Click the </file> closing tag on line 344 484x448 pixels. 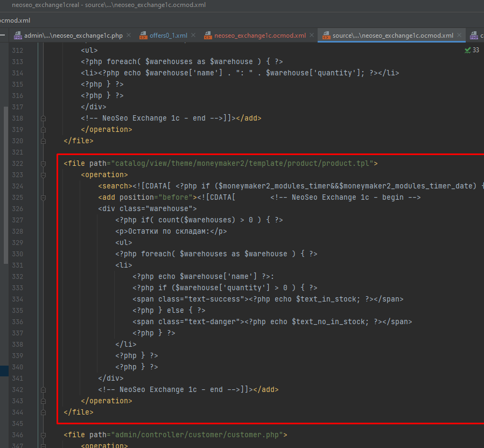coord(79,412)
